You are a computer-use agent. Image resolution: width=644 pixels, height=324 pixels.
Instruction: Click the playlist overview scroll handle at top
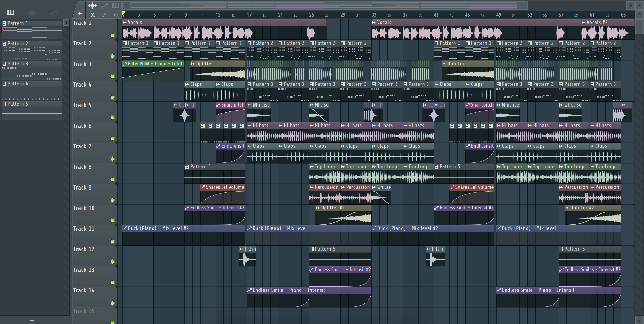(x=329, y=6)
